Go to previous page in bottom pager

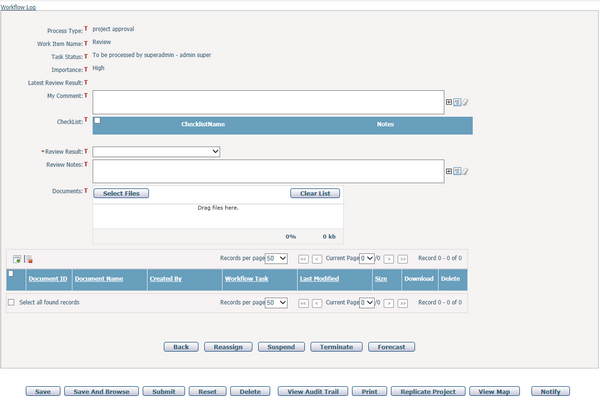click(317, 303)
